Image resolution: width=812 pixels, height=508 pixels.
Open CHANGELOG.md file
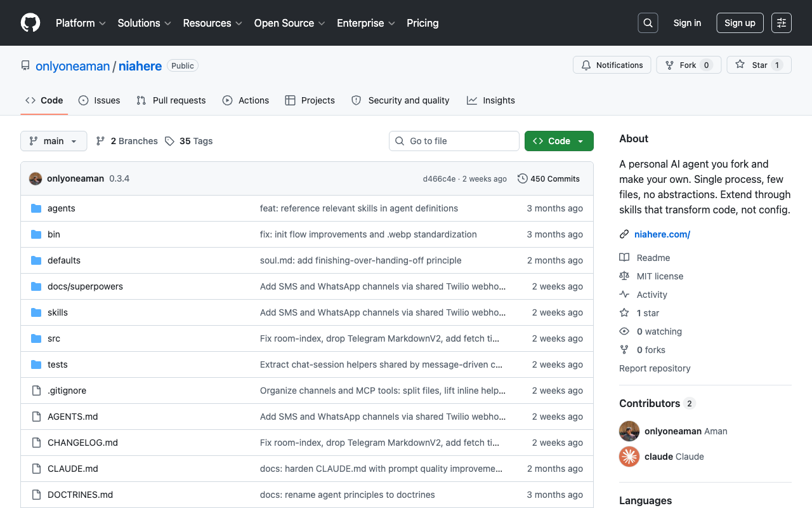(x=82, y=443)
